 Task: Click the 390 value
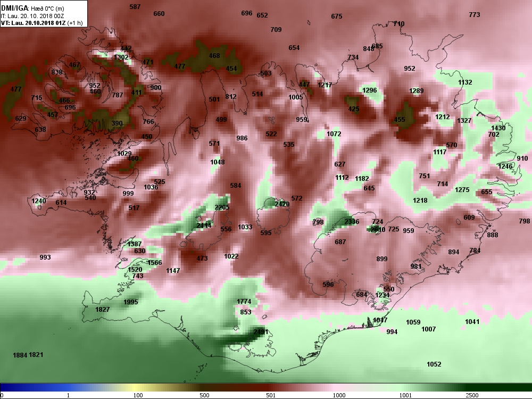117,123
